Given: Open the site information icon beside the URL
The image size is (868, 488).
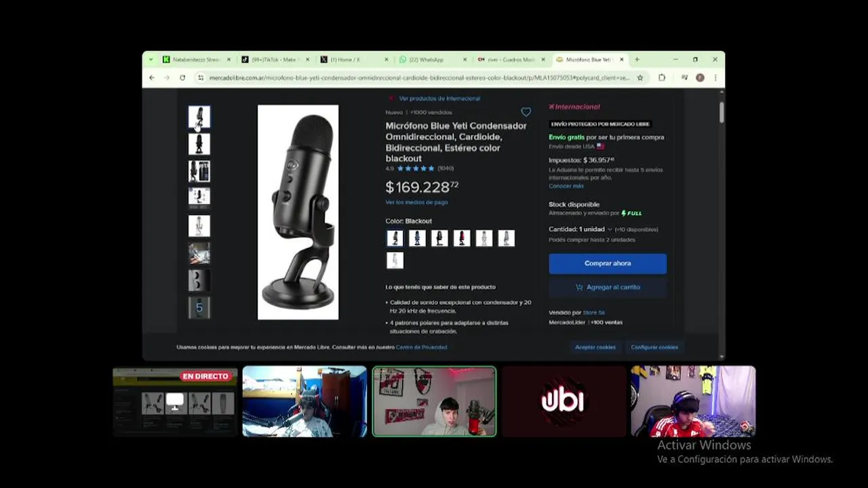Looking at the screenshot, I should click(x=201, y=78).
